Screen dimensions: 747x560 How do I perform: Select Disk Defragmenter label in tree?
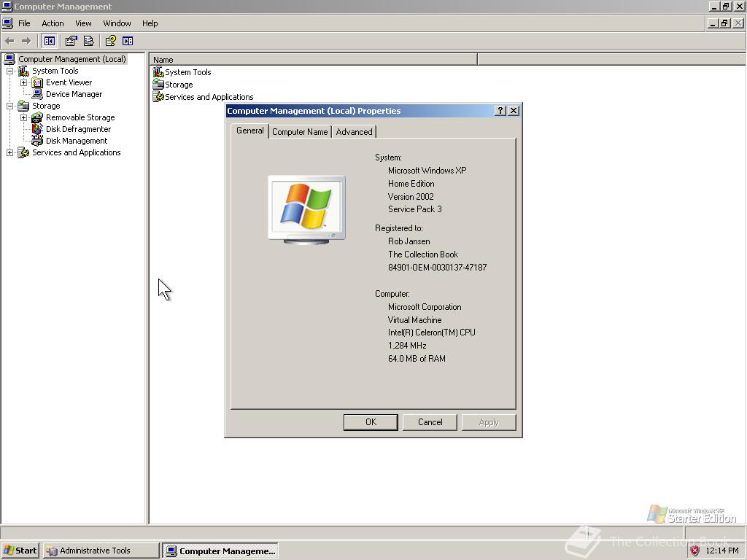[78, 129]
